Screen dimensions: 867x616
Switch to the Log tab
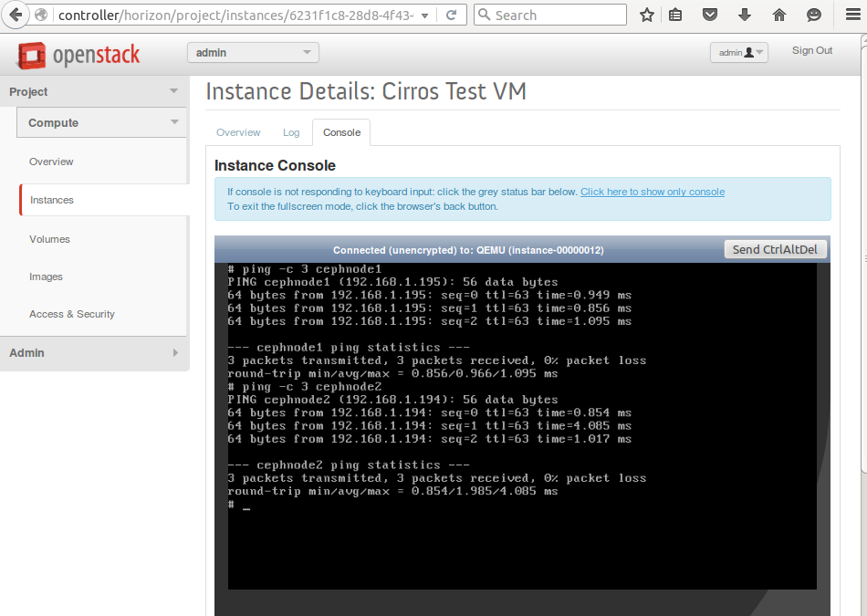coord(291,132)
